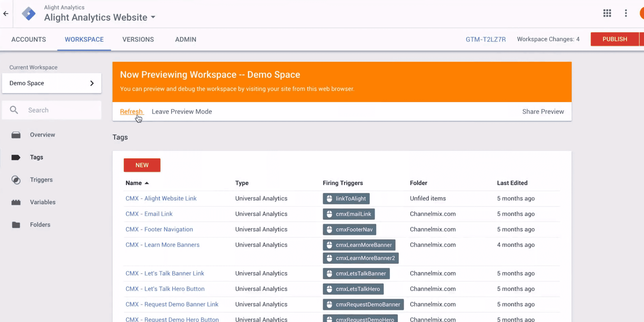Click the GTM-T2LZ7R container ID link
644x322 pixels.
coord(486,39)
